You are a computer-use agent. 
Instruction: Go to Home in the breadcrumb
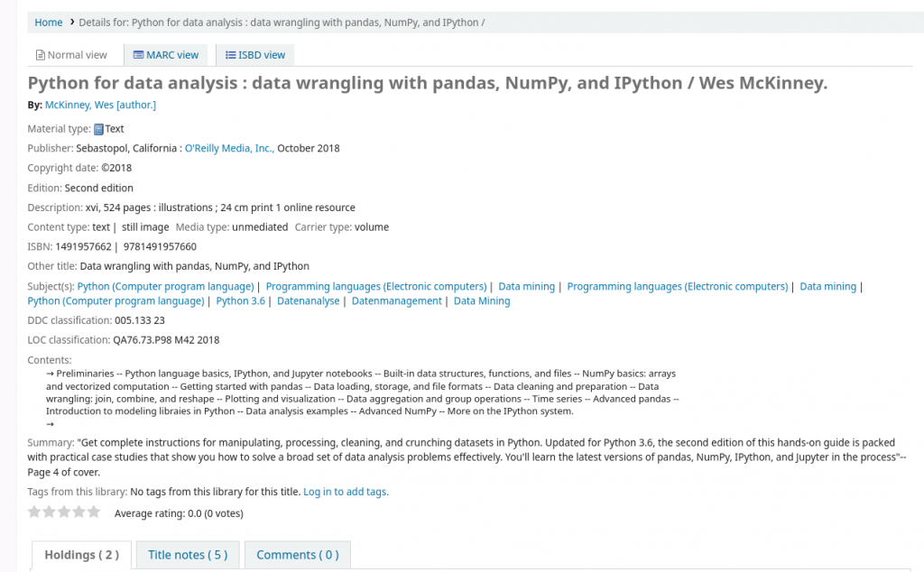49,23
